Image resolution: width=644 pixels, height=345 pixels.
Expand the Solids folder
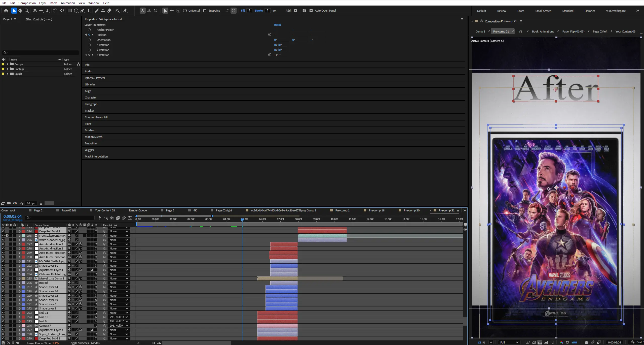pos(7,74)
